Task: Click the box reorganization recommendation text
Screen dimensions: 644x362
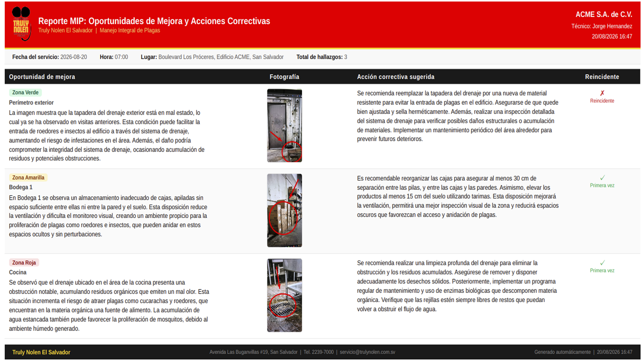Action: pyautogui.click(x=458, y=197)
